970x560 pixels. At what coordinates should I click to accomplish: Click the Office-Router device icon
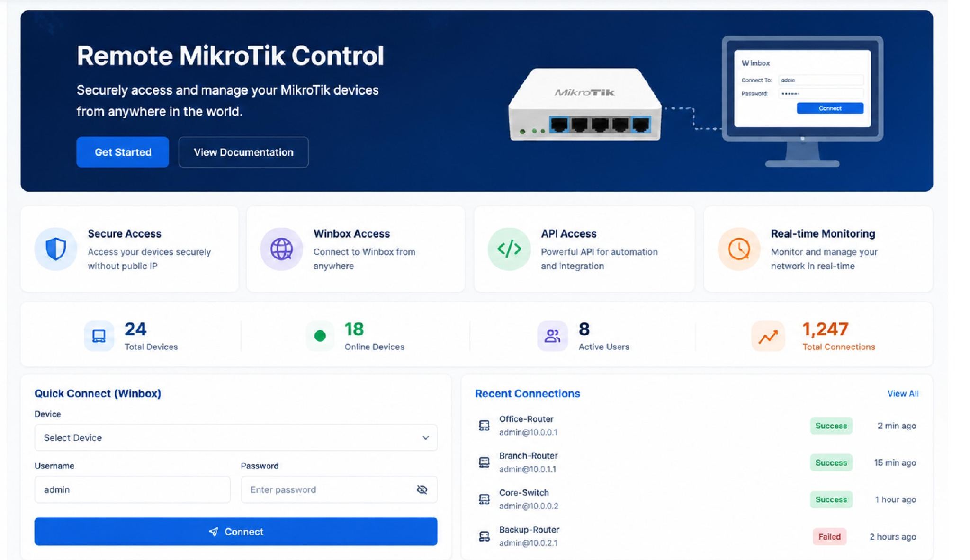(x=484, y=426)
